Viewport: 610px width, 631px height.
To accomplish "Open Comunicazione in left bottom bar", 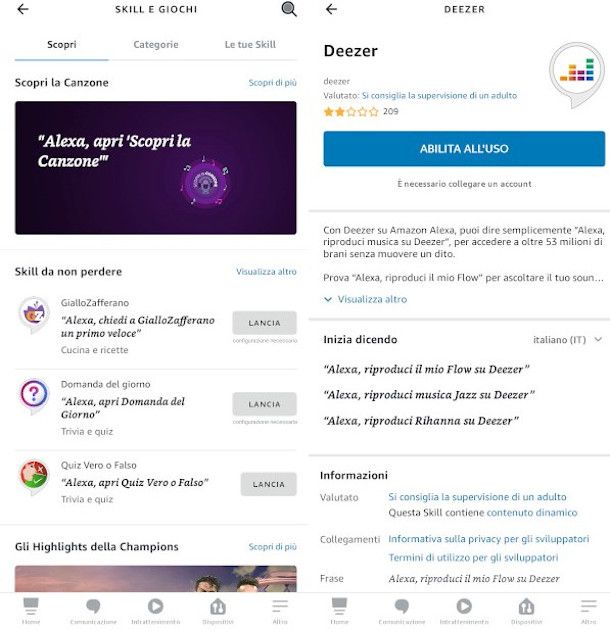I will click(x=93, y=611).
